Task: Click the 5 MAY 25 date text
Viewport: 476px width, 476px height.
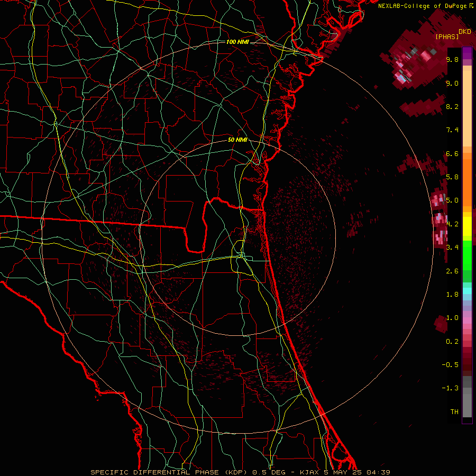Action: click(342, 472)
